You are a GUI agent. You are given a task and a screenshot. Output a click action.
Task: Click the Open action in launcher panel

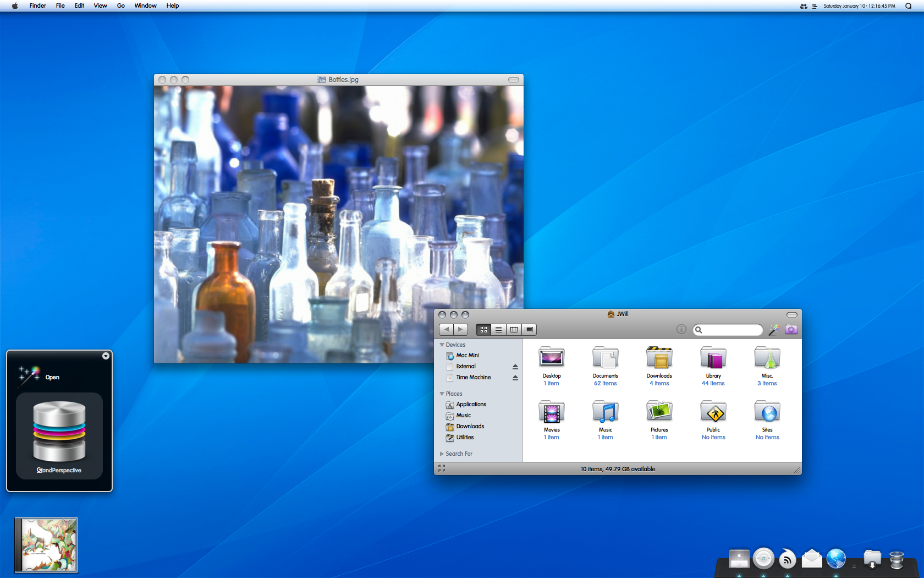pos(52,377)
